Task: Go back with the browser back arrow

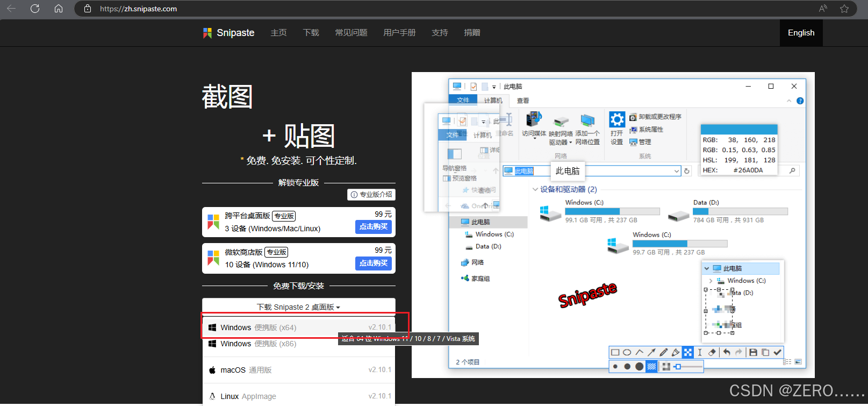Action: coord(11,9)
